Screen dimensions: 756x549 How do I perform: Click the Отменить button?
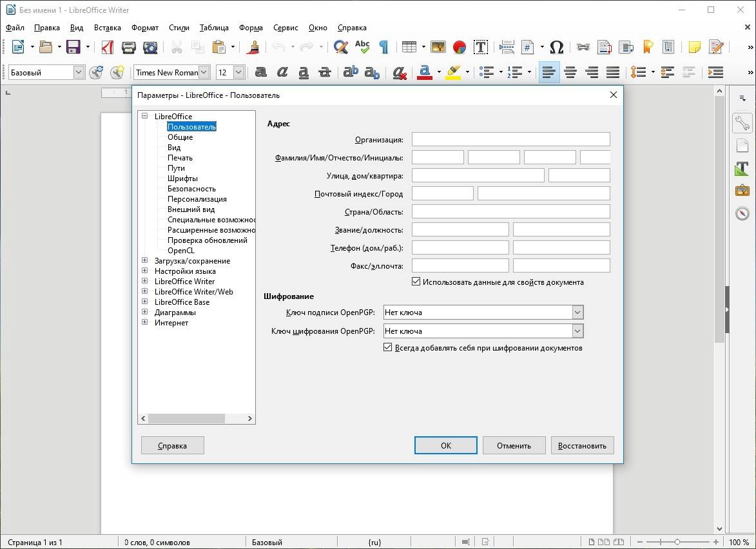tap(514, 445)
